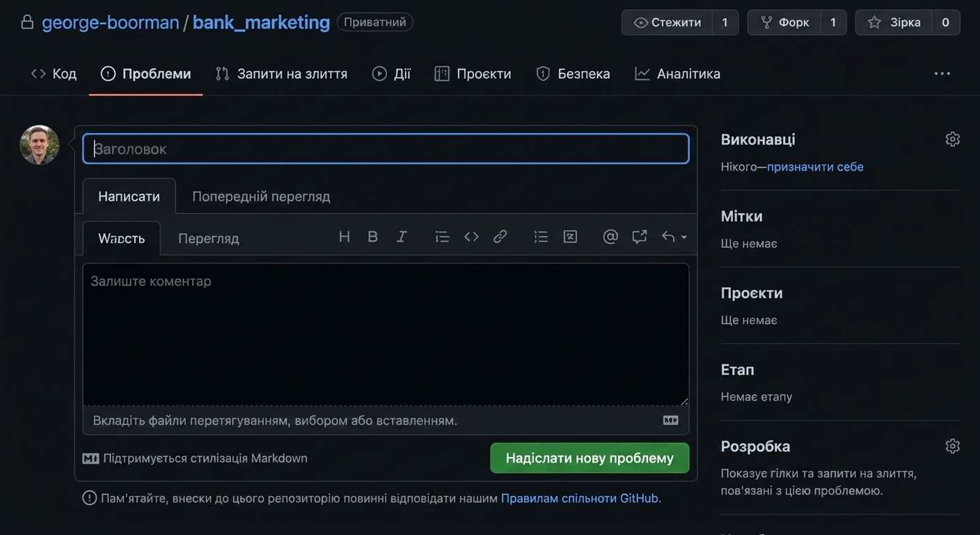This screenshot has width=980, height=535.
Task: Open the Проблеми tab
Action: point(146,73)
